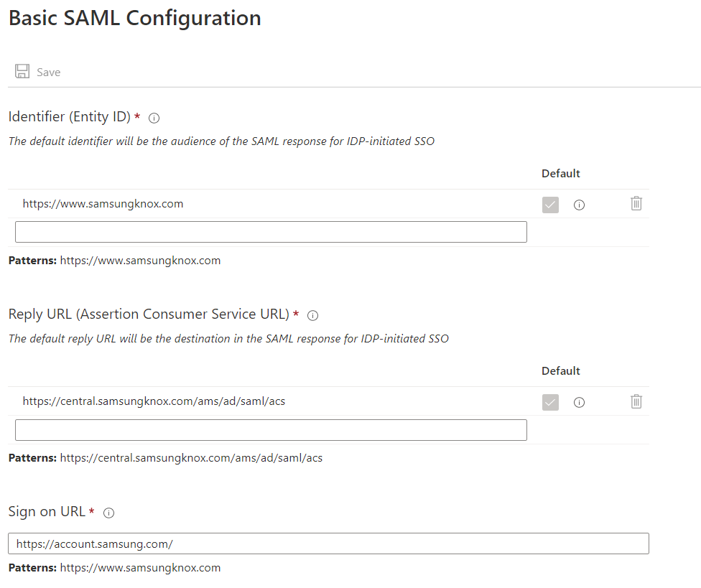Click the empty reply URL input field

(271, 429)
